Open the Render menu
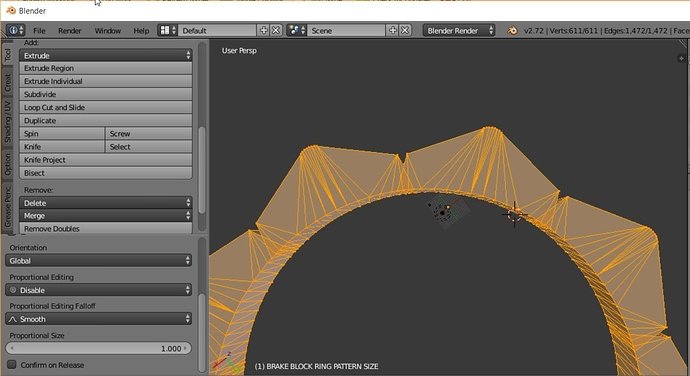Image resolution: width=690 pixels, height=376 pixels. pyautogui.click(x=70, y=30)
